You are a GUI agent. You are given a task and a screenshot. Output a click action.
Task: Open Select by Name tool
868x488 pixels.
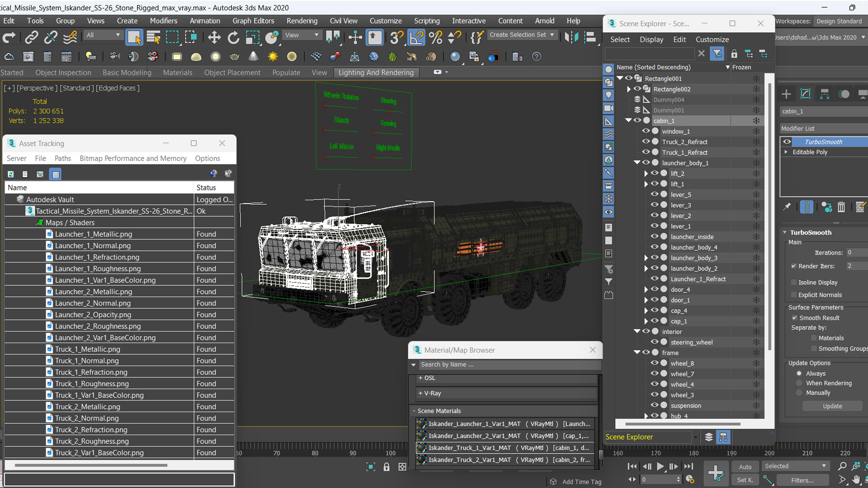153,38
